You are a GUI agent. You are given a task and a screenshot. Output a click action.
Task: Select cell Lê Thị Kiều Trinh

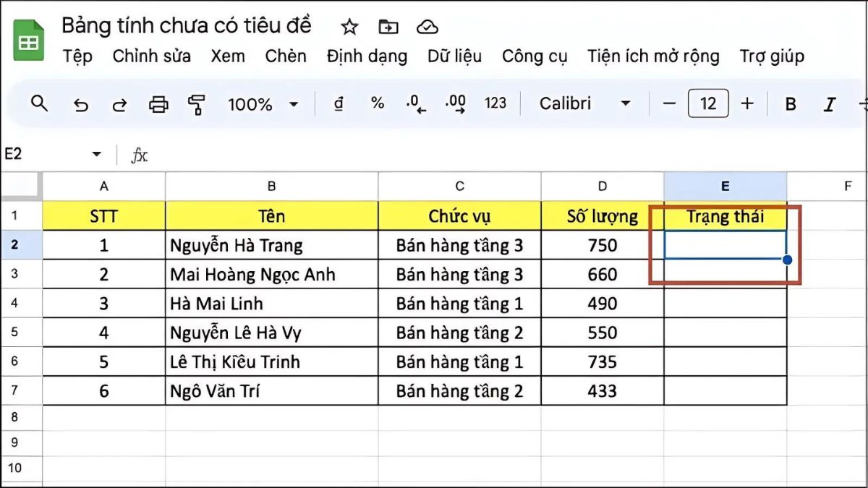271,361
